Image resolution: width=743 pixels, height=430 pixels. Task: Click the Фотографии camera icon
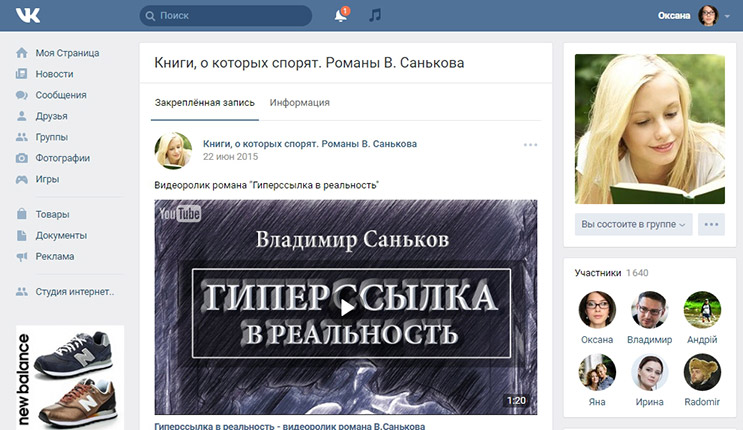[x=22, y=158]
